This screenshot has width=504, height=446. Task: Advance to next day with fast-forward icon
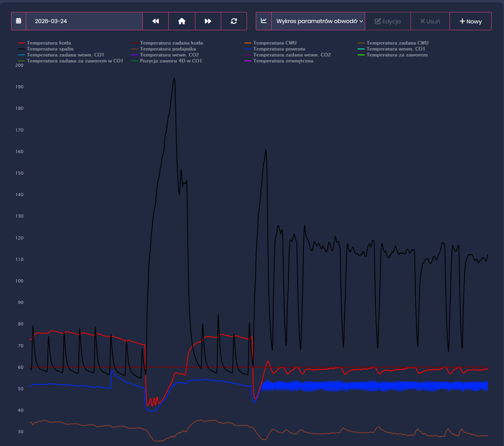pyautogui.click(x=208, y=21)
